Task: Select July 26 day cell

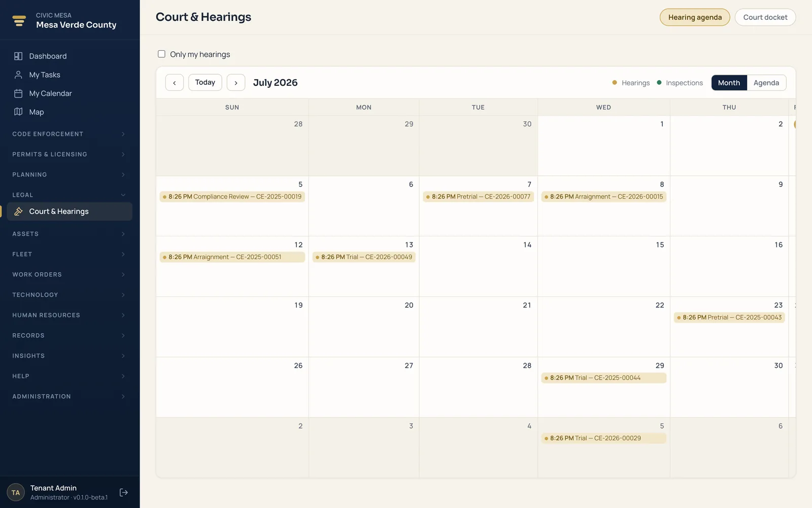Action: [232, 388]
